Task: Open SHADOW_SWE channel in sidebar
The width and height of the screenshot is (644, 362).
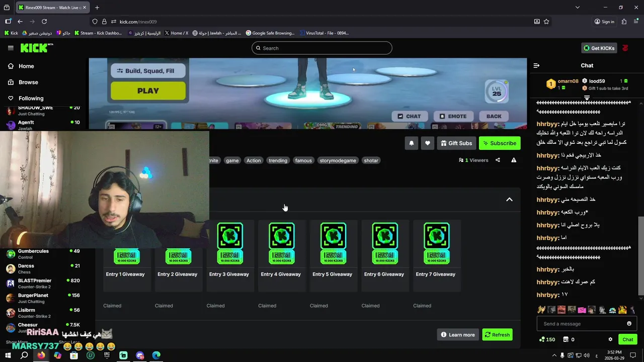Action: pyautogui.click(x=43, y=111)
